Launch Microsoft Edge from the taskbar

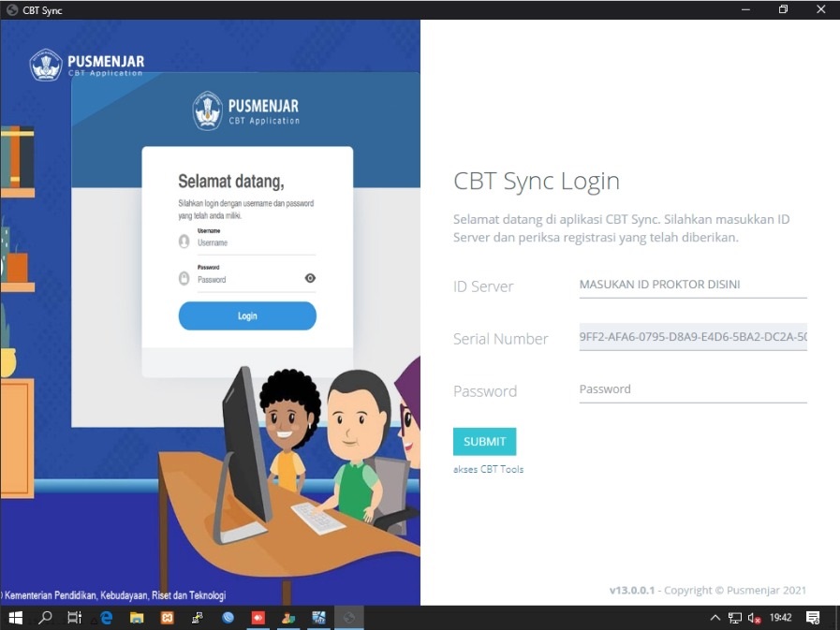pos(106,618)
